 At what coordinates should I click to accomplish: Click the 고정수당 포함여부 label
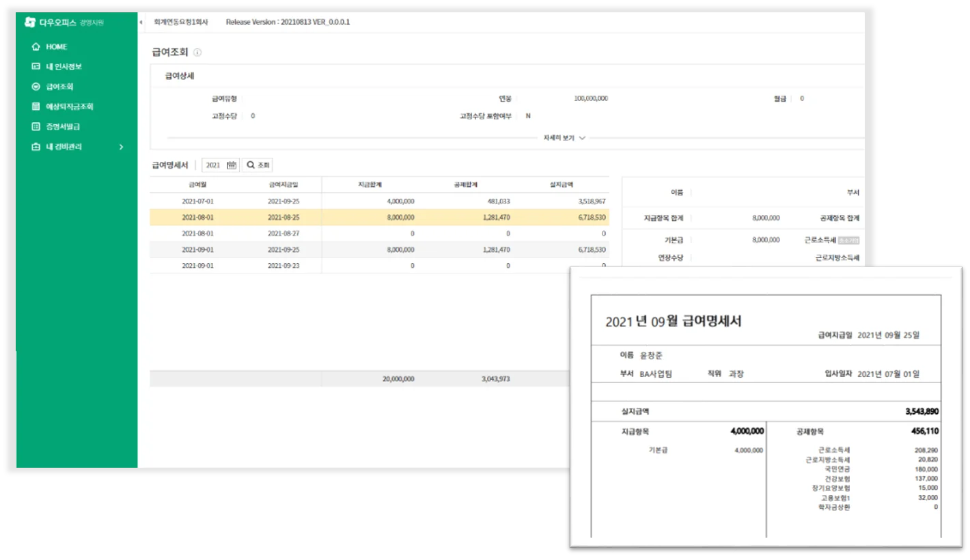point(486,116)
